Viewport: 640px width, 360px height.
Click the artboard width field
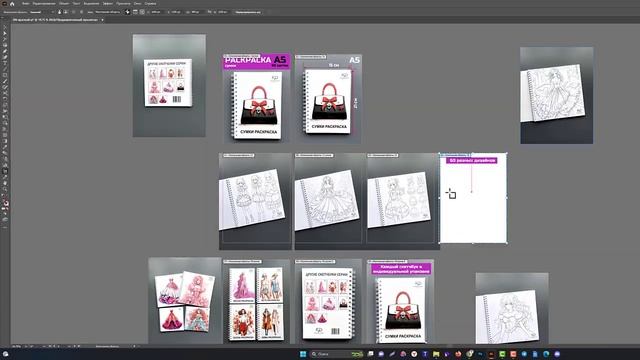(x=196, y=12)
